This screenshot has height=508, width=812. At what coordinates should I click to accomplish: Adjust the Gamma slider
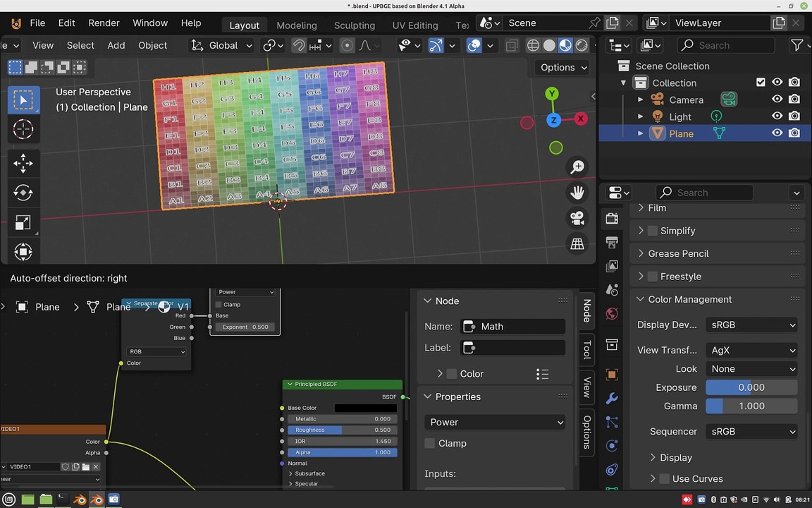click(751, 406)
